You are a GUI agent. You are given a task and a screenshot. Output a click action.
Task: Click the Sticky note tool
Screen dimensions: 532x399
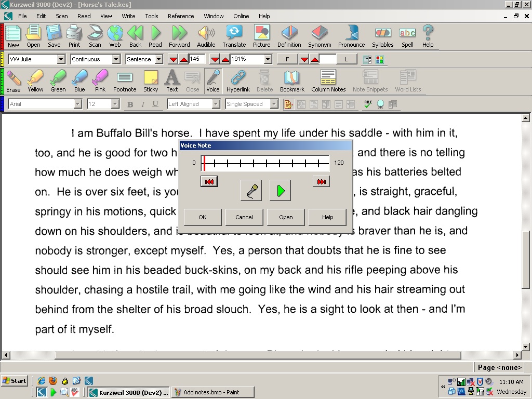click(151, 79)
